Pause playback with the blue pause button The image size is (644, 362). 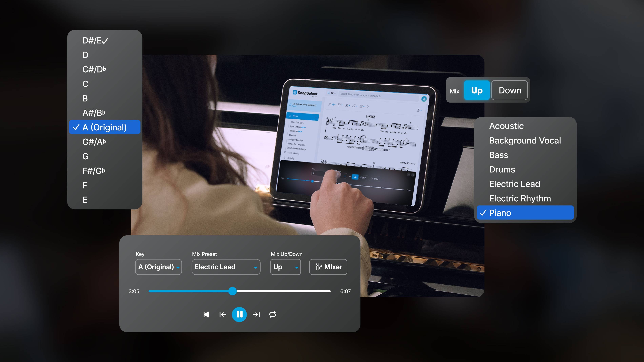point(239,314)
